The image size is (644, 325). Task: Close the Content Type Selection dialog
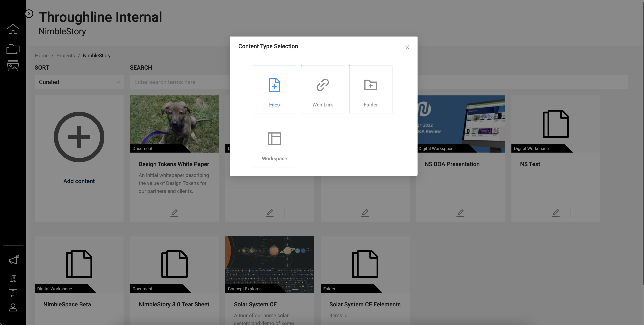(x=407, y=47)
